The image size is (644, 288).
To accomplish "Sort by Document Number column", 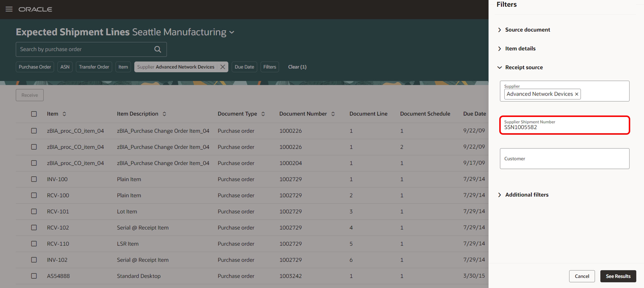I will (333, 114).
